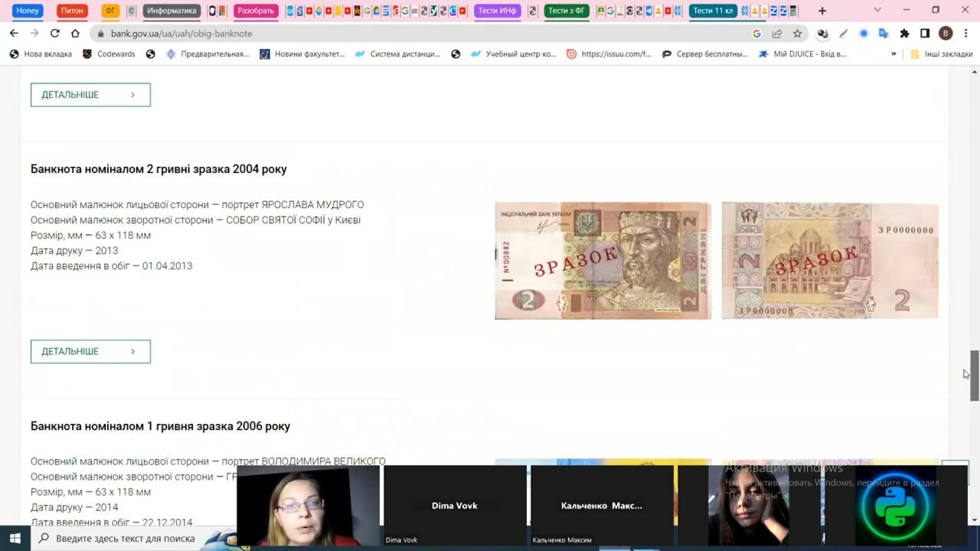Image resolution: width=980 pixels, height=551 pixels.
Task: Open Предварительная bookmark
Action: click(x=207, y=54)
